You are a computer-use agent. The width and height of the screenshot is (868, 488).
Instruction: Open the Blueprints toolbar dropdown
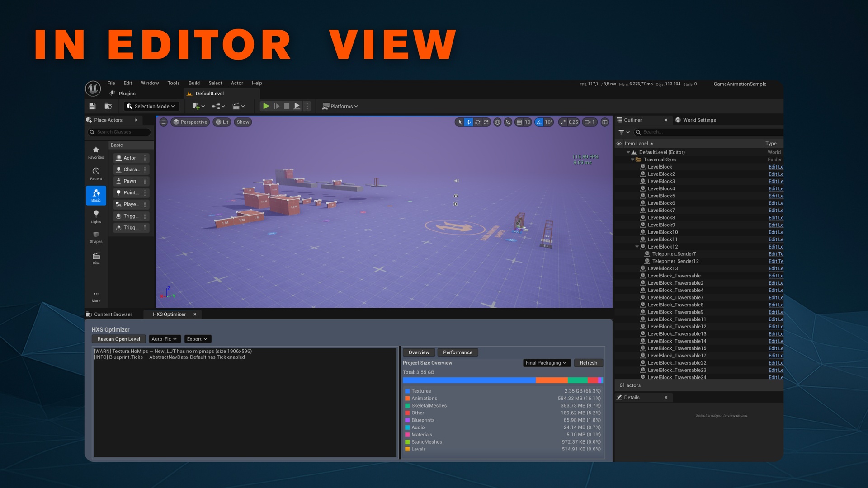pos(218,106)
